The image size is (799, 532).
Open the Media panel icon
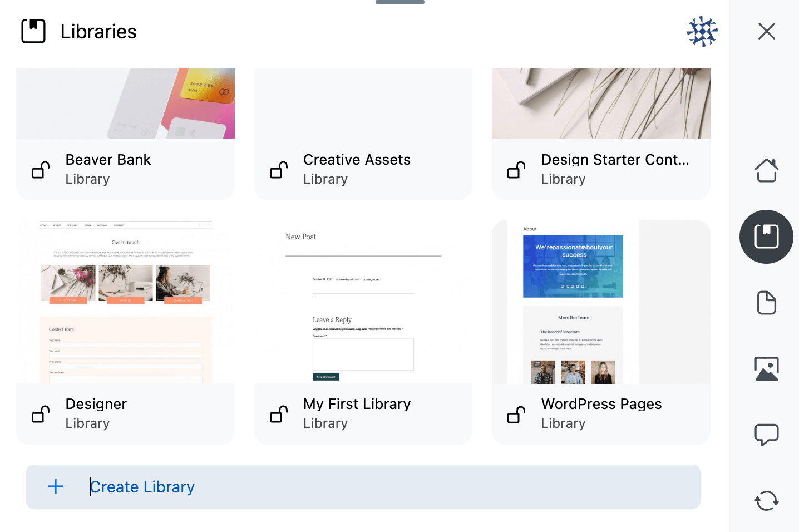click(x=766, y=368)
